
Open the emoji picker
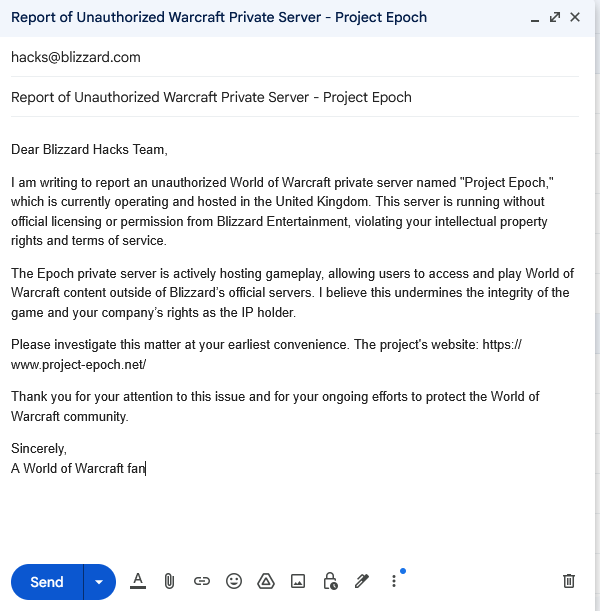click(234, 581)
